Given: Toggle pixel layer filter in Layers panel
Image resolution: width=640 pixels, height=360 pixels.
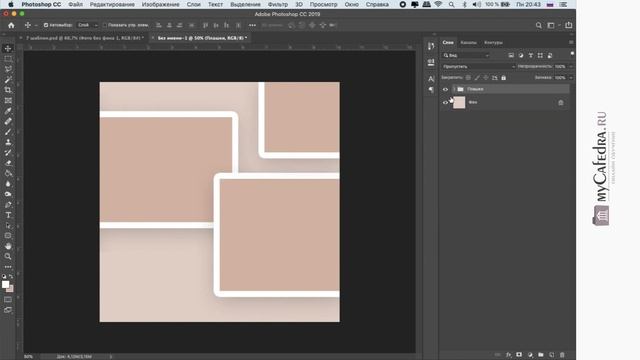Looking at the screenshot, I should tap(511, 55).
